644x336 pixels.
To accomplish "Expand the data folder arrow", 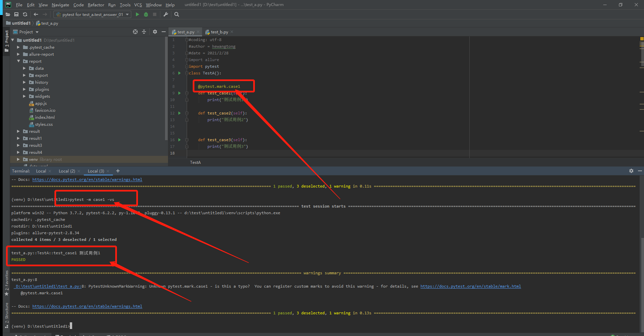I will click(24, 68).
